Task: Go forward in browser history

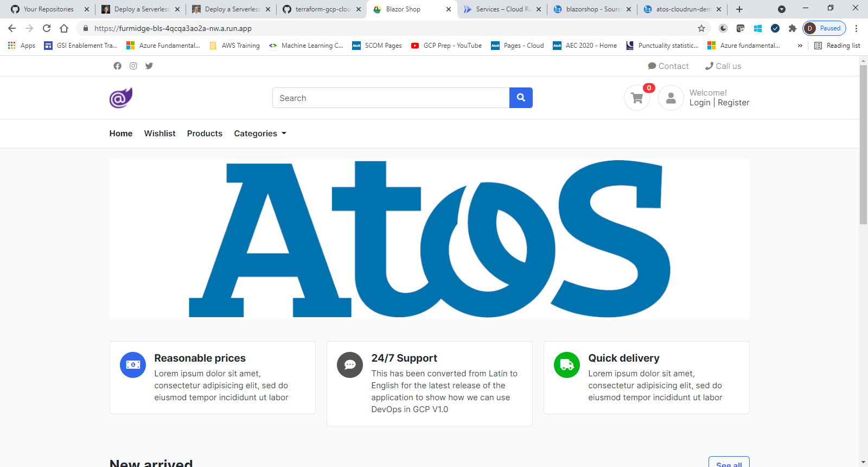Action: coord(29,28)
